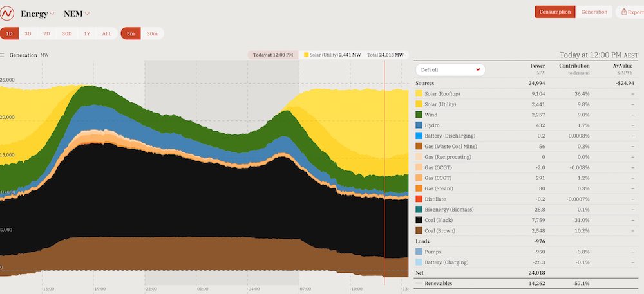Viewport: 644px width, 294px height.
Task: Click the OpenNEM logo icon
Action: click(8, 13)
